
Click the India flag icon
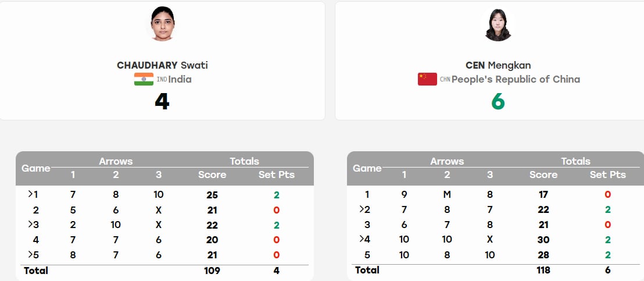144,79
